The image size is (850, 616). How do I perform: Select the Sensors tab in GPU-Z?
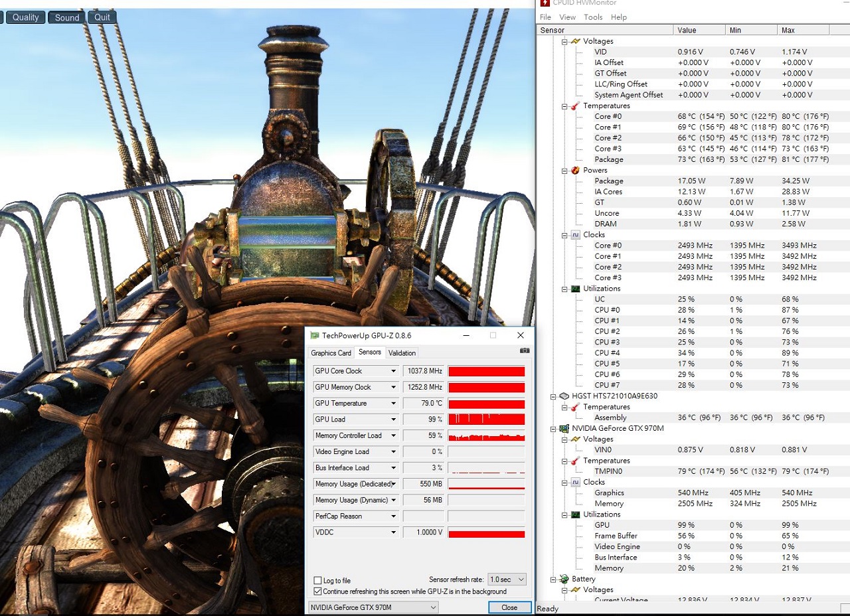370,352
